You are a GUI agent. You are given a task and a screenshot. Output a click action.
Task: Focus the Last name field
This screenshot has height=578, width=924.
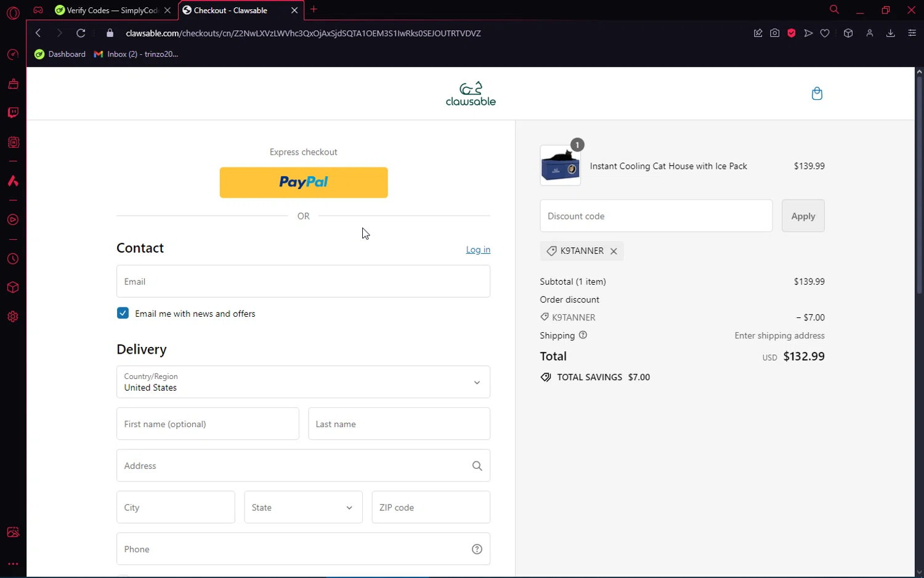[x=399, y=424]
